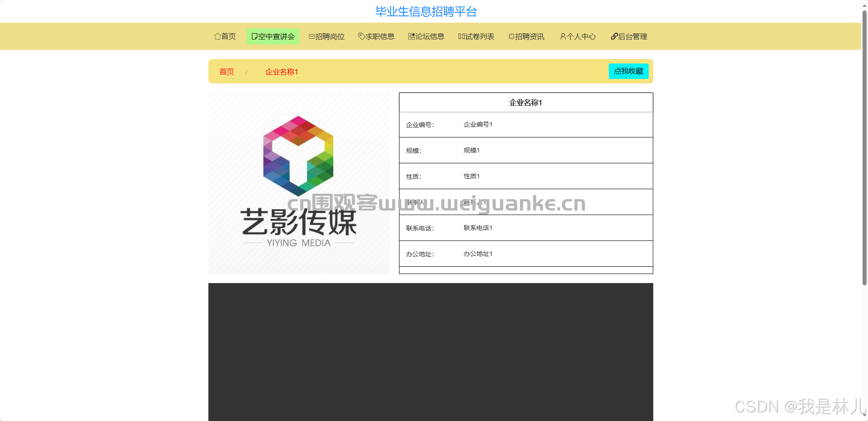868x421 pixels.
Task: Click the icon beside 试卷列表
Action: click(461, 36)
